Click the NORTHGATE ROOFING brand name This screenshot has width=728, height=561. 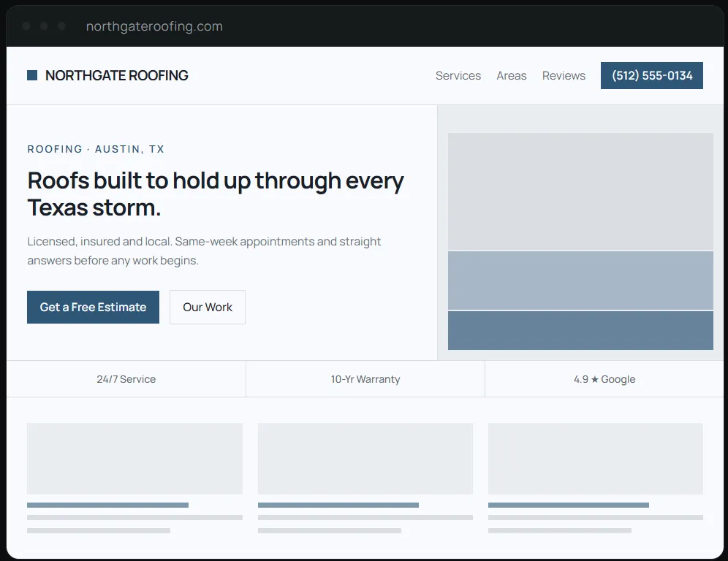[x=116, y=75]
